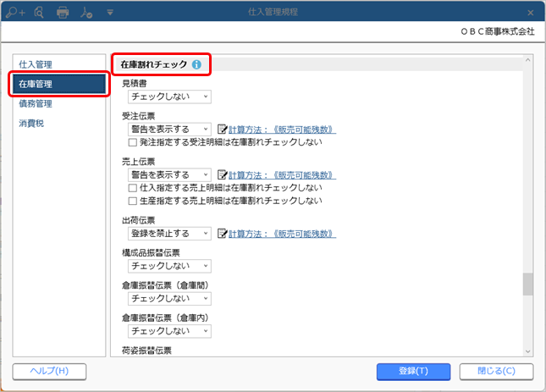Open the 売上伝票 warning dropdown
This screenshot has height=392, width=546.
click(169, 174)
